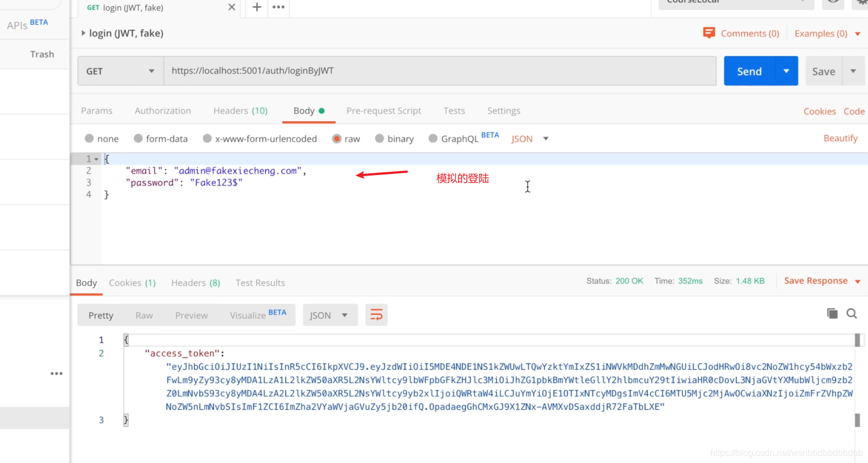Open the Tests tab
Screen dimensions: 868x463
pyautogui.click(x=454, y=111)
